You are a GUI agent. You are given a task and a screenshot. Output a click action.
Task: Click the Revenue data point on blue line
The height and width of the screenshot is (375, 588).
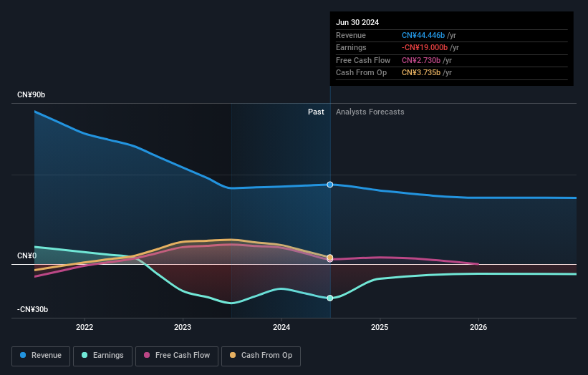(329, 185)
